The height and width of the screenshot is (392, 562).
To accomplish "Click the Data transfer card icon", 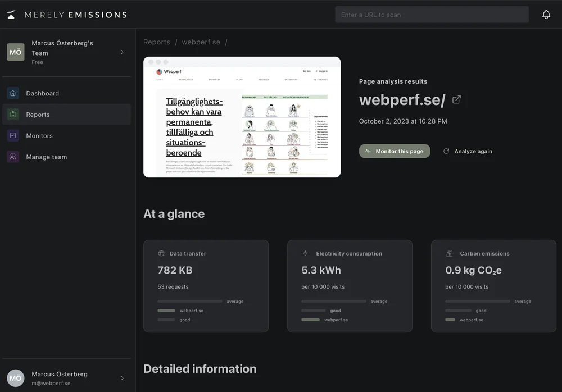I will coord(160,253).
